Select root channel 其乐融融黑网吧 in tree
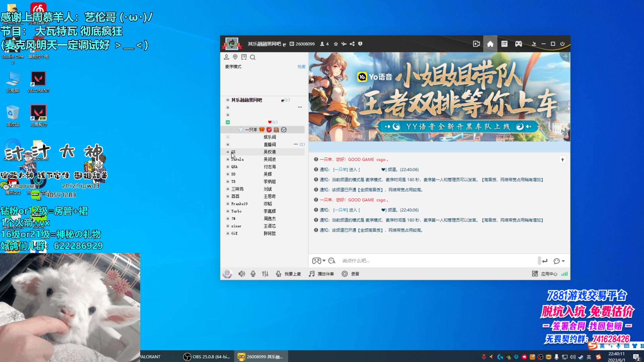The height and width of the screenshot is (362, 644). (247, 100)
